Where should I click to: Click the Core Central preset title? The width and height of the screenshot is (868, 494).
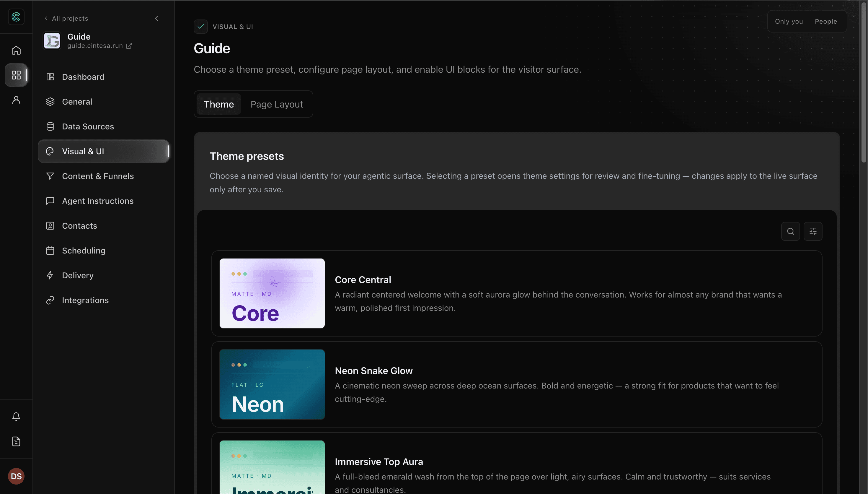(363, 280)
